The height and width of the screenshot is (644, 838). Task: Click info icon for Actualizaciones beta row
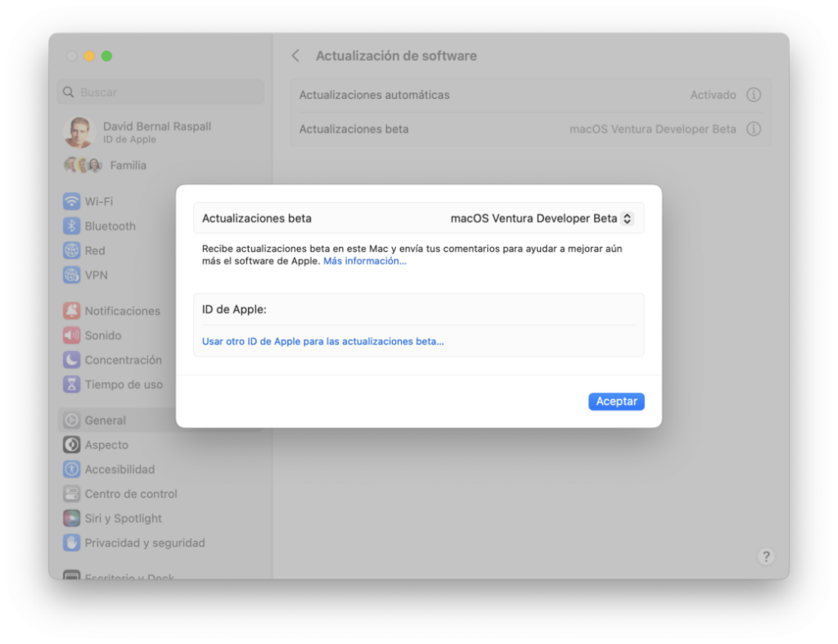pyautogui.click(x=754, y=129)
